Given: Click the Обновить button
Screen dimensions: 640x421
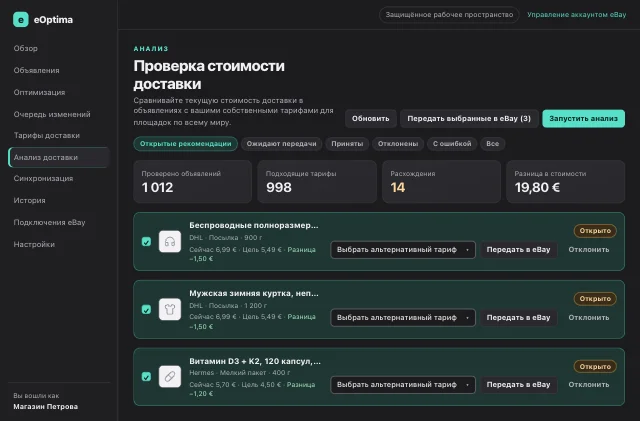Looking at the screenshot, I should pos(371,118).
